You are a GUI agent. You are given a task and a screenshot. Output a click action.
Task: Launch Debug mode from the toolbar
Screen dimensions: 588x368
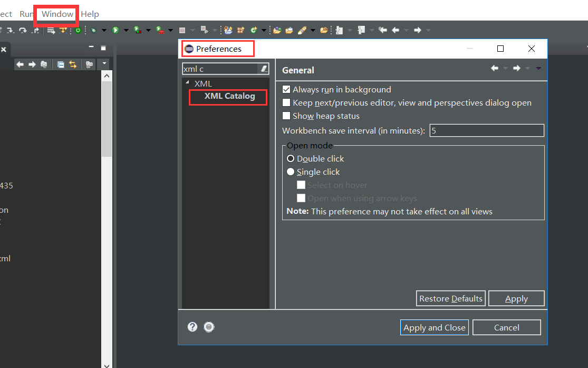(x=93, y=30)
